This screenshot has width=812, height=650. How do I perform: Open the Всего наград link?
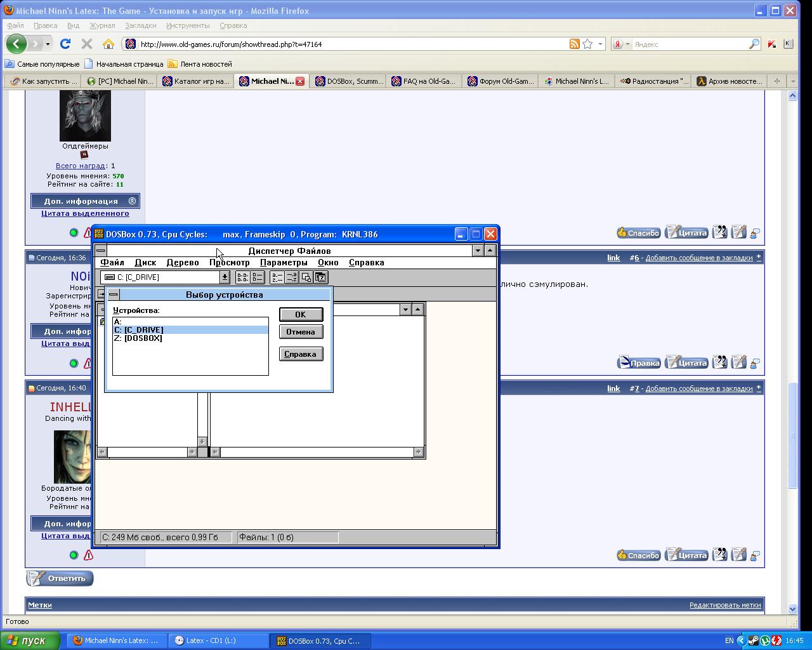(80, 166)
